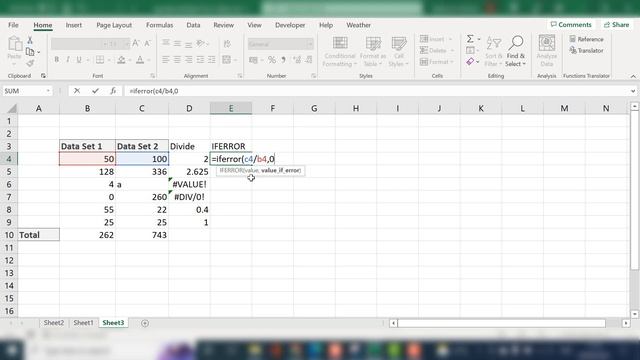Viewport: 640px width, 360px height.
Task: Select the Format Painter brush
Action: pos(30,63)
